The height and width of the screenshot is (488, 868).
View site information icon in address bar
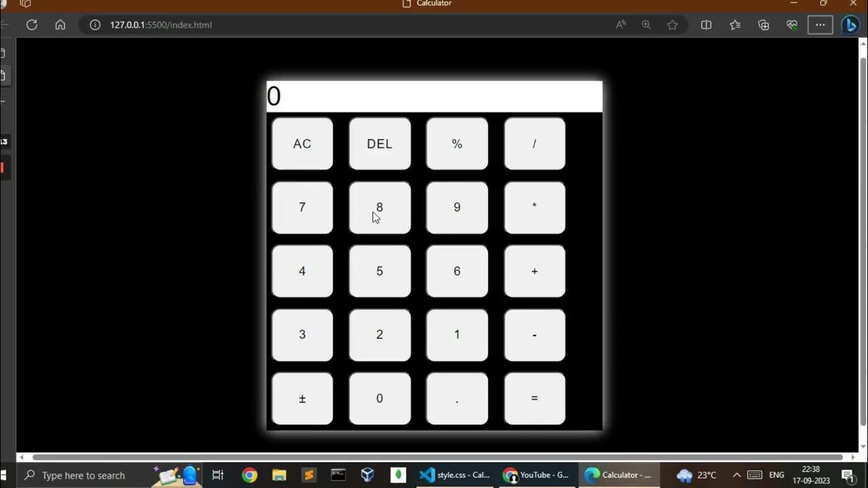click(x=95, y=25)
